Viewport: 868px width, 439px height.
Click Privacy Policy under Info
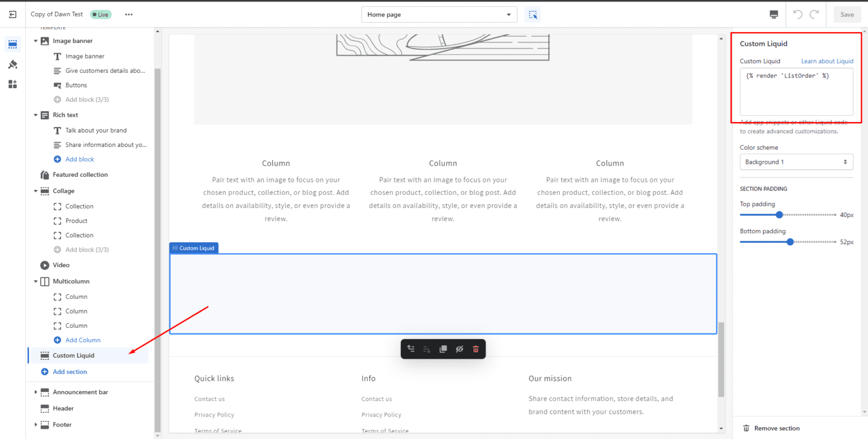coord(381,415)
